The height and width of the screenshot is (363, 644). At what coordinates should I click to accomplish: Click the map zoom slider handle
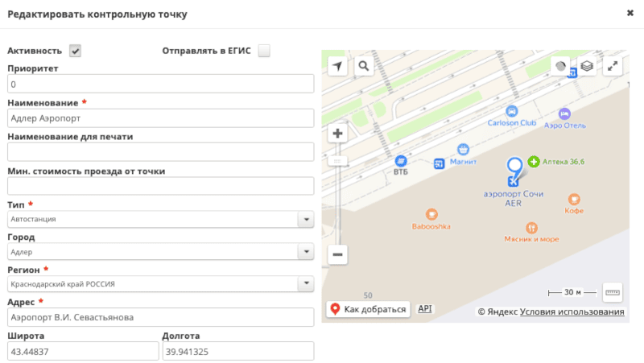(x=338, y=161)
